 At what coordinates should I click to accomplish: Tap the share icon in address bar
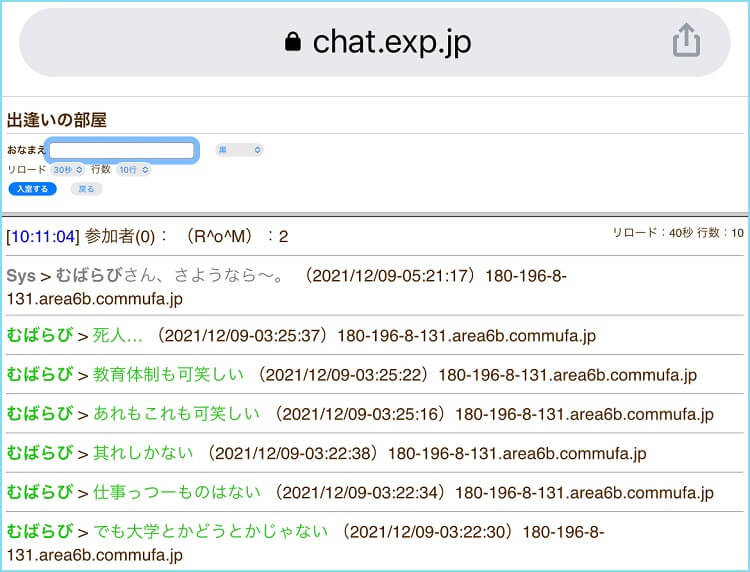pos(686,41)
